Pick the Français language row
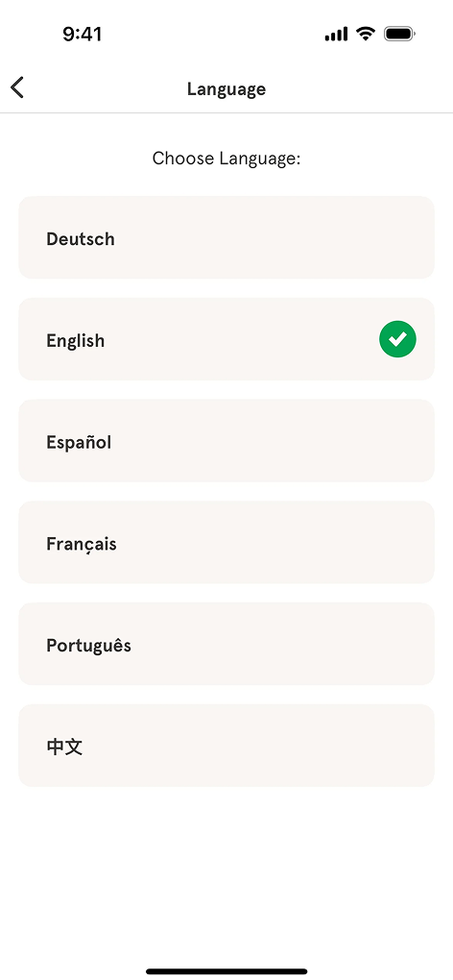The image size is (453, 980). click(x=226, y=543)
